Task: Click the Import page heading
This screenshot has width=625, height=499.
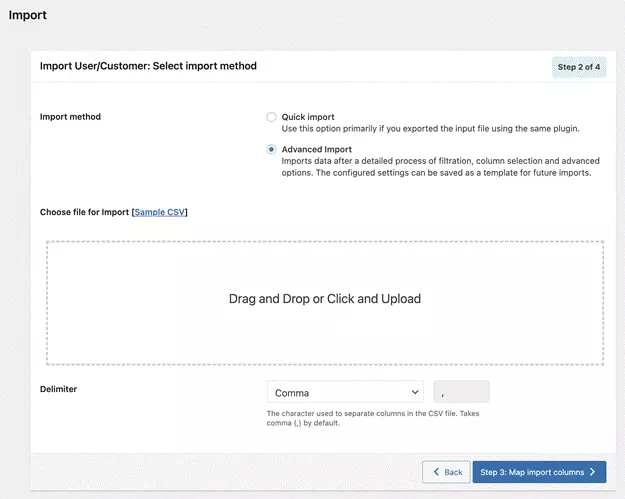Action: coord(28,15)
